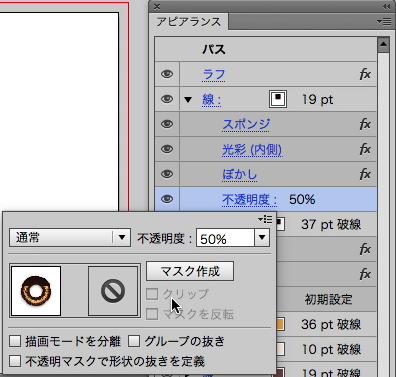Click the scrollbar up arrow in アピアランス
The image size is (396, 377).
383,45
